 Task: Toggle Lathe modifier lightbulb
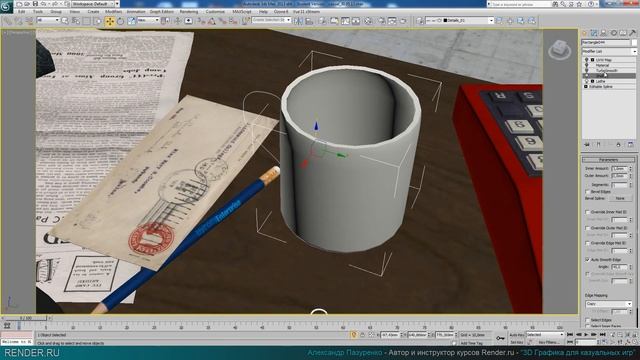587,81
